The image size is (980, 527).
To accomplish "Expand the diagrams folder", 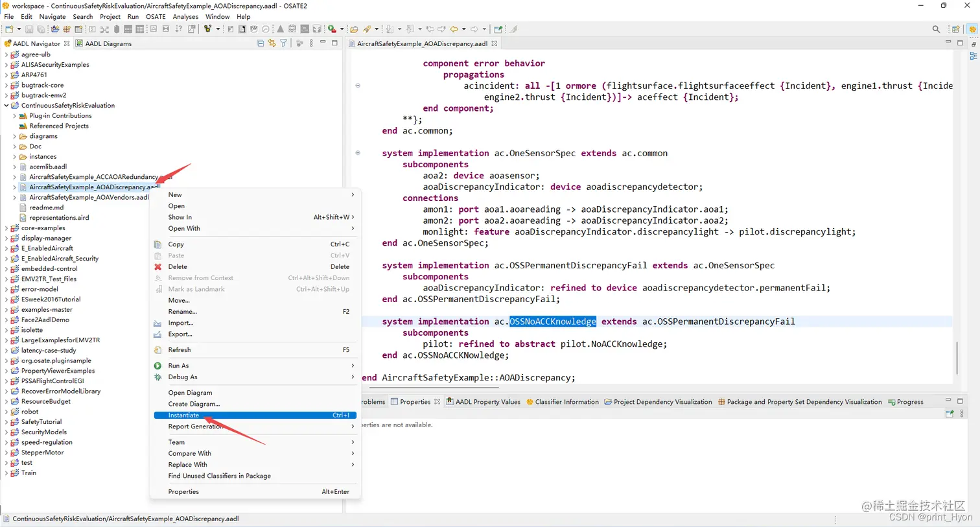I will pos(15,136).
